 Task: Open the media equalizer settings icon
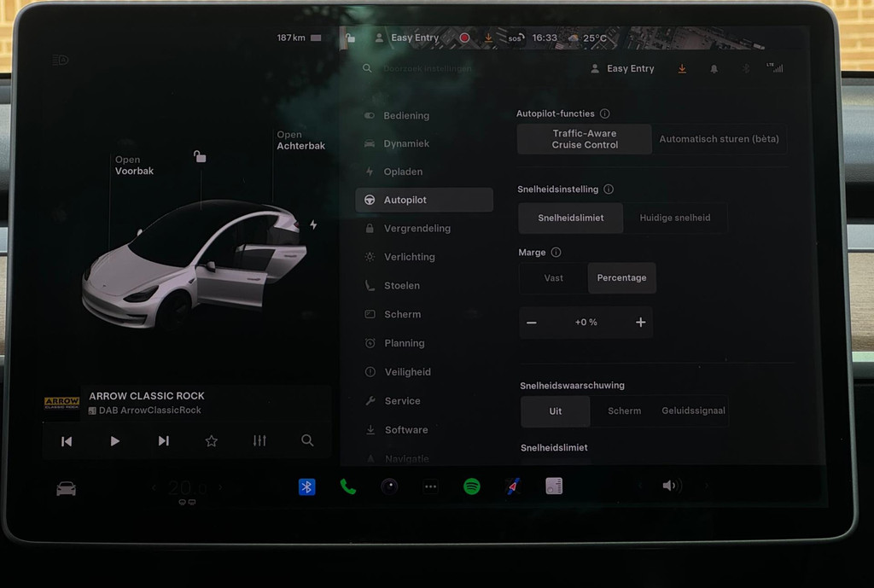point(259,440)
